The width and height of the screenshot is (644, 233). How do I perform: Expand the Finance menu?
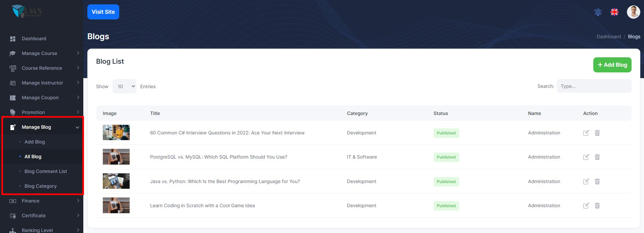(x=31, y=201)
